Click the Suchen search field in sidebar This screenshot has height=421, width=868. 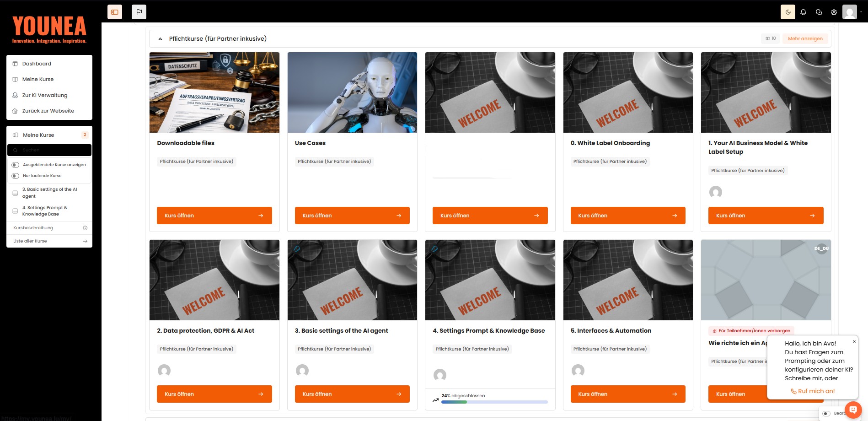click(x=49, y=150)
